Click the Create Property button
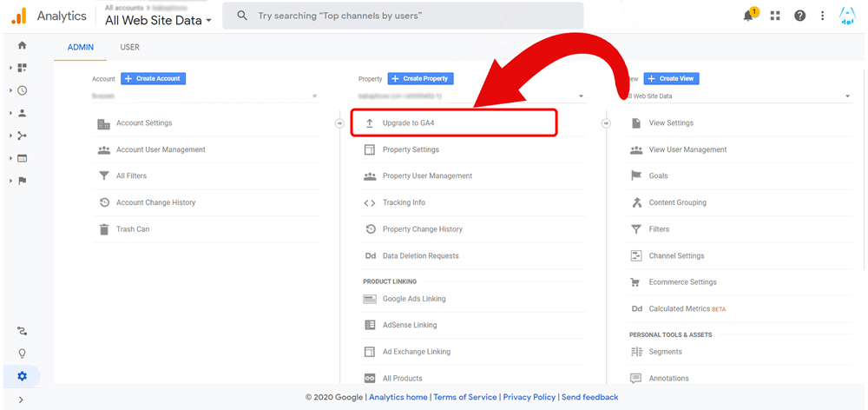868x410 pixels. coord(420,79)
